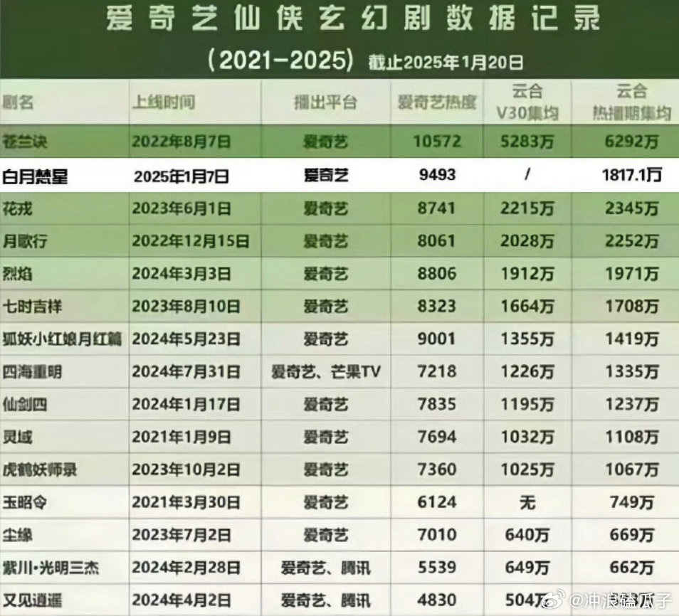The image size is (679, 616).
Task: Click the hot-period value 749万
Action: click(632, 503)
